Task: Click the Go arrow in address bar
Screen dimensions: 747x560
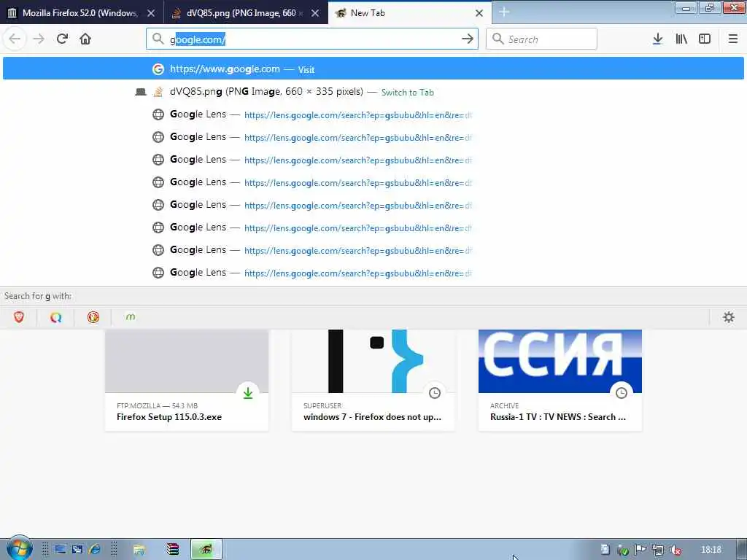Action: (468, 39)
